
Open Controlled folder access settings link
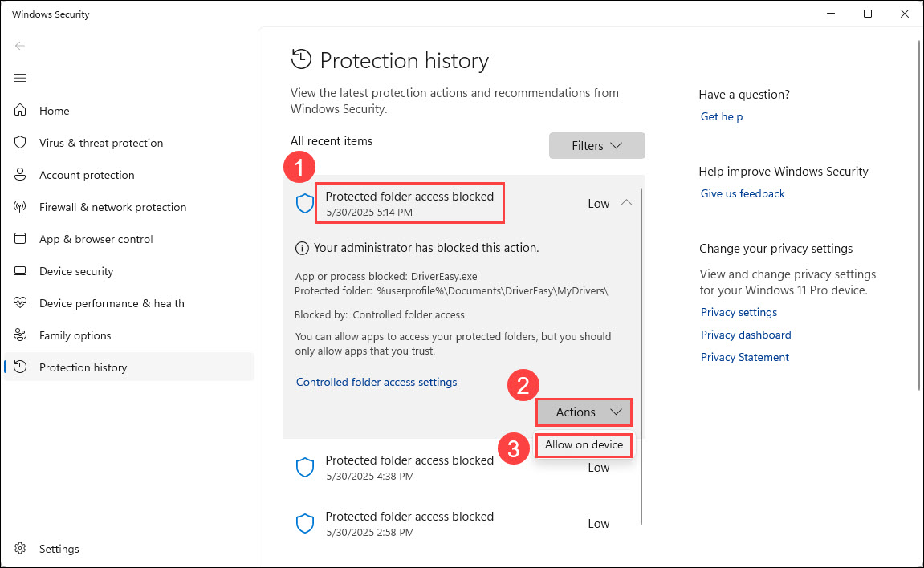coord(377,383)
